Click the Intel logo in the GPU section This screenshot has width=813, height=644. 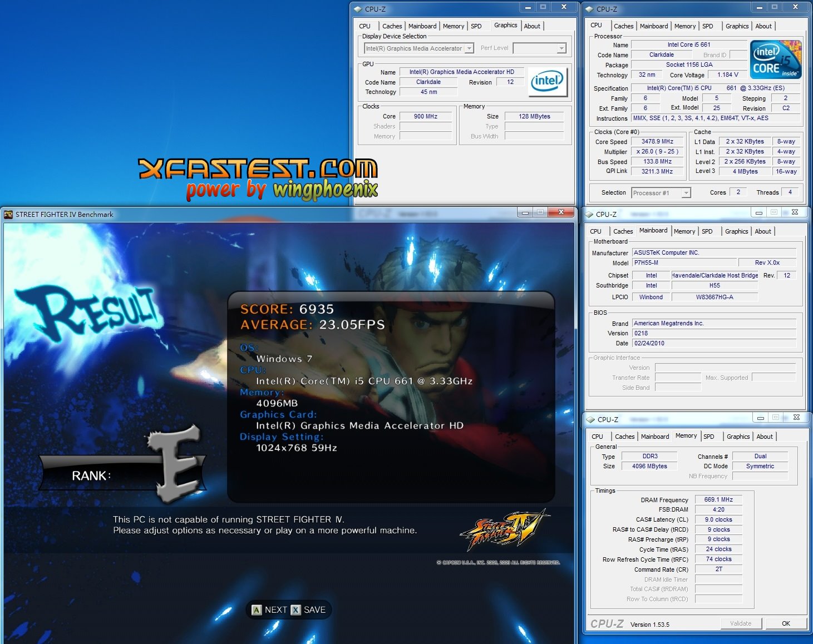[547, 82]
